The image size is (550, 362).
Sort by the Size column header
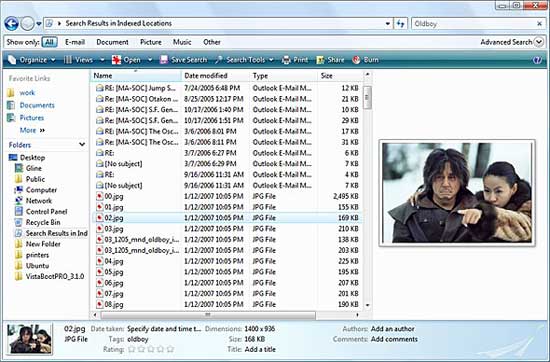(340, 76)
